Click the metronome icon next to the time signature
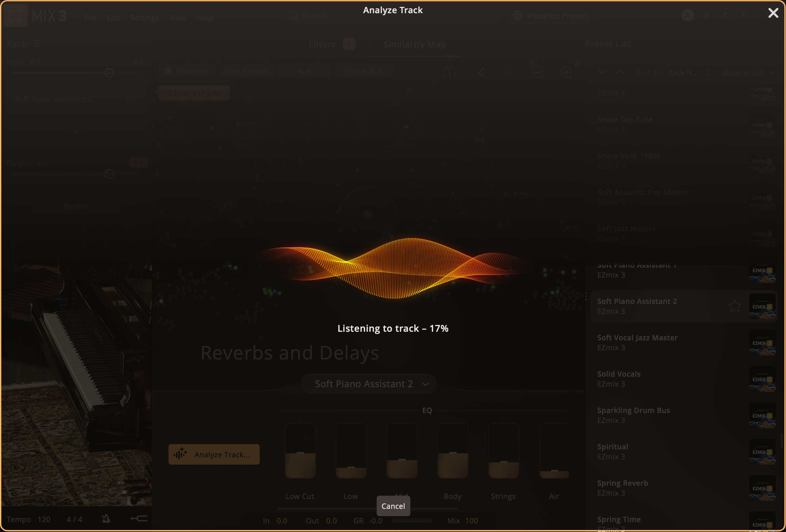This screenshot has height=532, width=786. coord(106,519)
